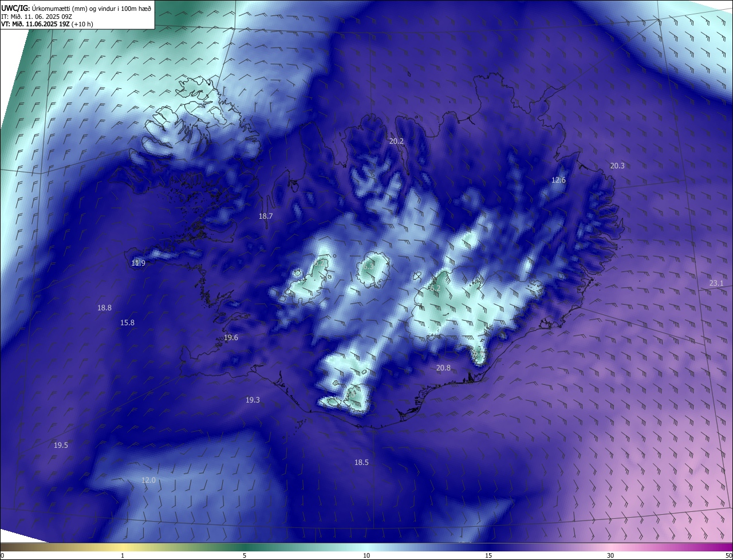The image size is (733, 560).
Task: Click the color scale tick label 30
Action: (x=610, y=555)
